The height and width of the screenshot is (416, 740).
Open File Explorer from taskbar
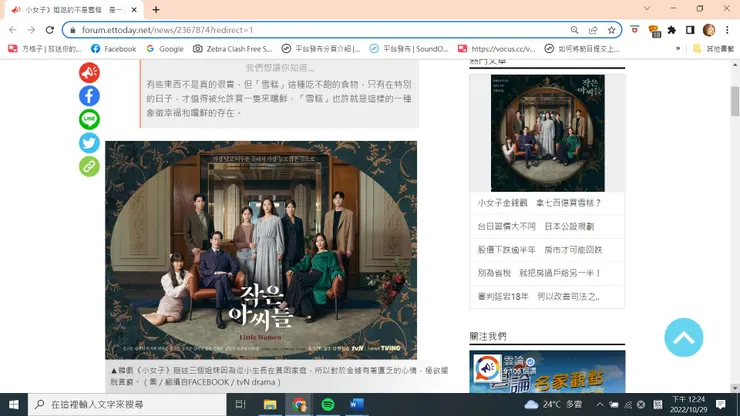coord(270,404)
